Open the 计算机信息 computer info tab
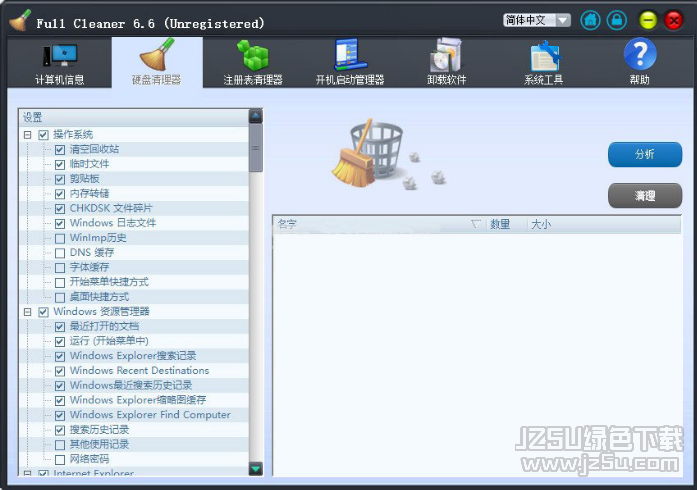 tap(60, 63)
